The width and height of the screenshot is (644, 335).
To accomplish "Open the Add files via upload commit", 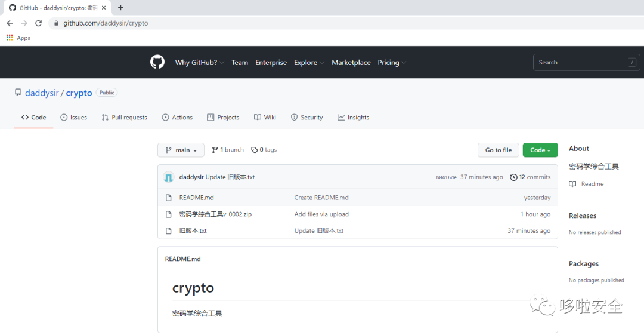I will [321, 214].
